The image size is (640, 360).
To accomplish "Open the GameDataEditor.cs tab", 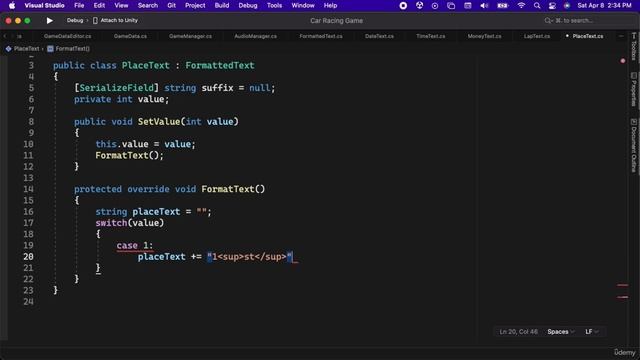I will pyautogui.click(x=67, y=36).
